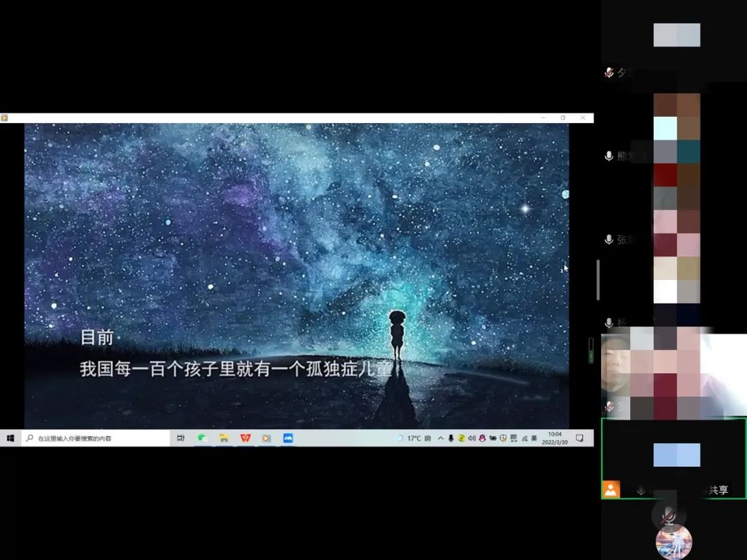Screen dimensions: 747x560
Task: Open the WPS Office taskbar icon
Action: (x=246, y=438)
